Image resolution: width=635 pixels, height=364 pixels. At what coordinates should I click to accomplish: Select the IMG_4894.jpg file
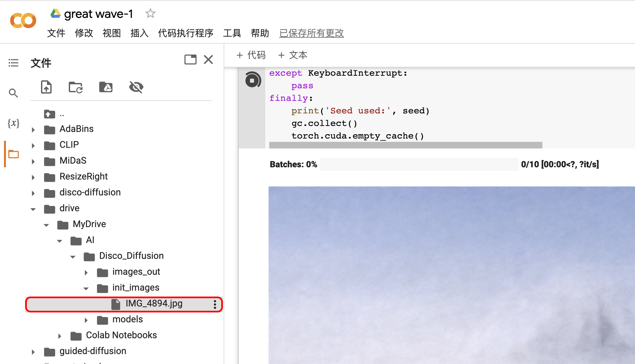click(154, 303)
